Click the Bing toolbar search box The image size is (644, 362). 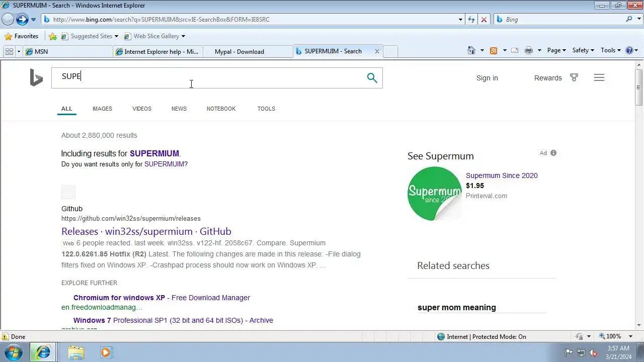pos(558,20)
